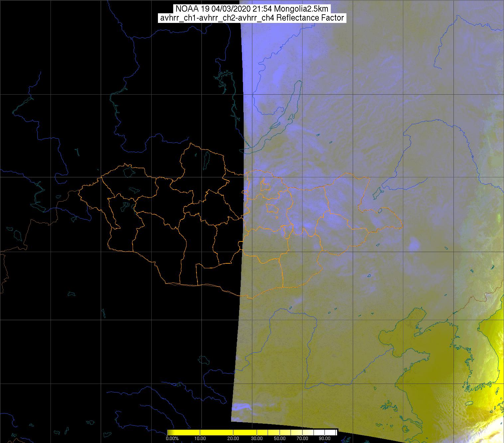
Task: Click the reflectance color scale bar
Action: (252, 432)
